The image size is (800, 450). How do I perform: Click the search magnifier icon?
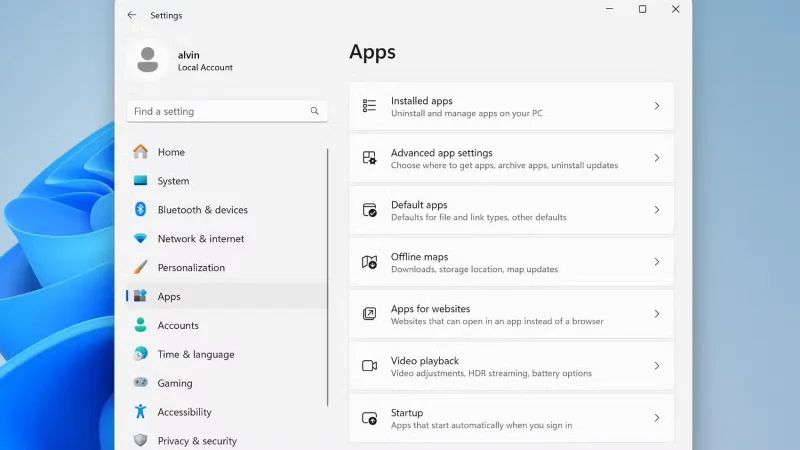point(314,111)
